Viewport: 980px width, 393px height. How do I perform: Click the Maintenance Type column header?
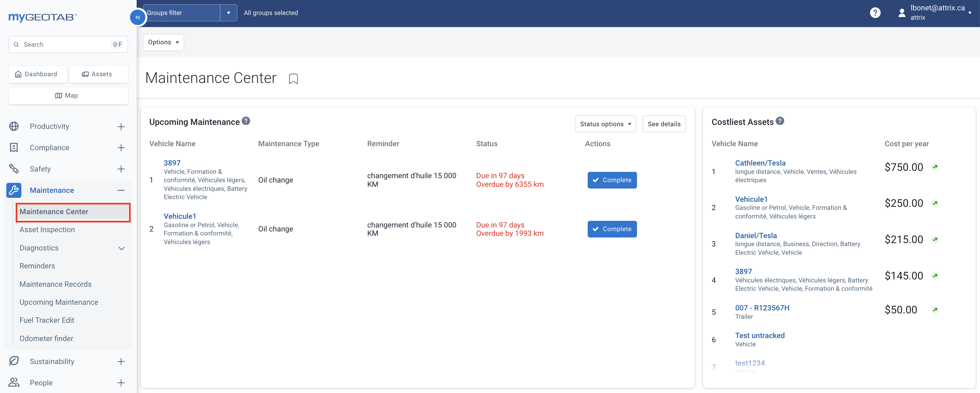pyautogui.click(x=288, y=144)
